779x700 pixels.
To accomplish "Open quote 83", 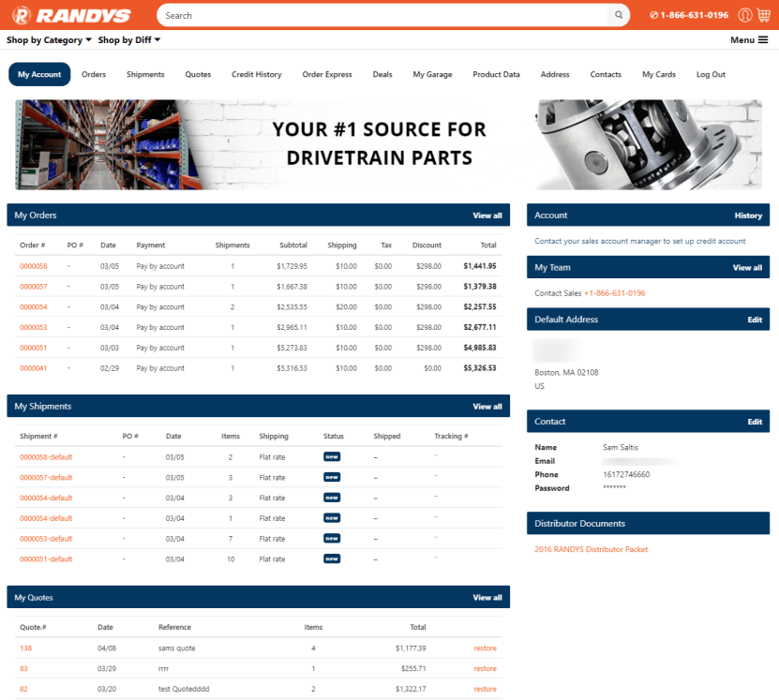I will click(23, 668).
